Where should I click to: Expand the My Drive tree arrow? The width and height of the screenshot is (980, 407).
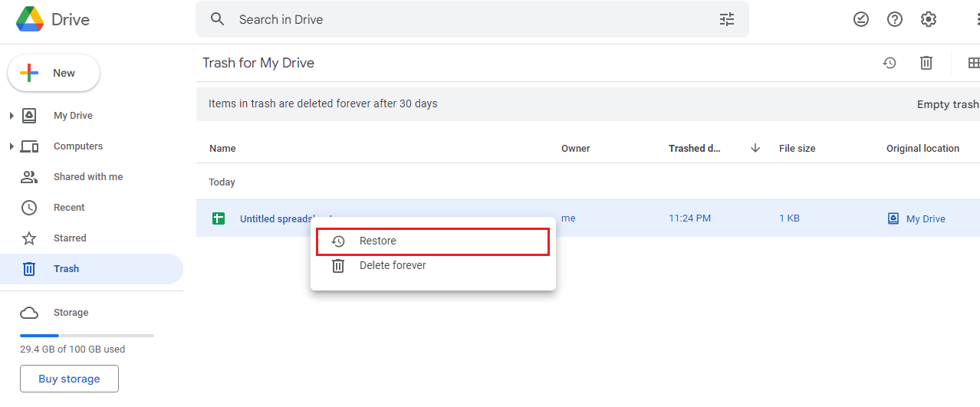pyautogui.click(x=11, y=116)
